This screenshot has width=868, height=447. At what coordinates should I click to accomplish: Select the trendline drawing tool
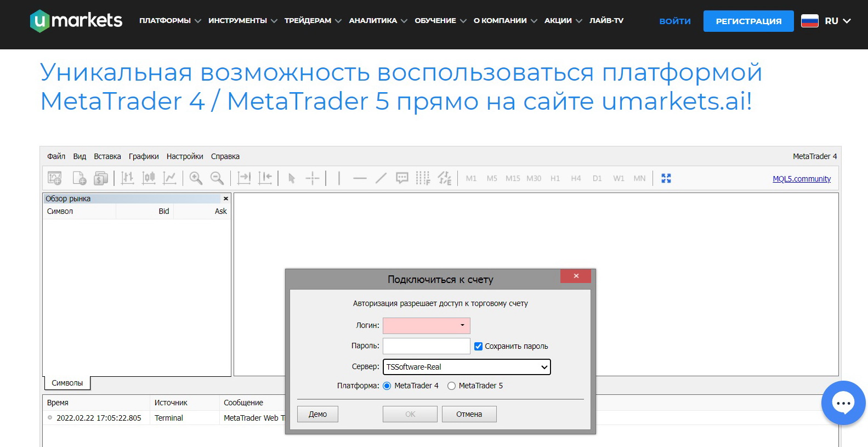pos(381,178)
